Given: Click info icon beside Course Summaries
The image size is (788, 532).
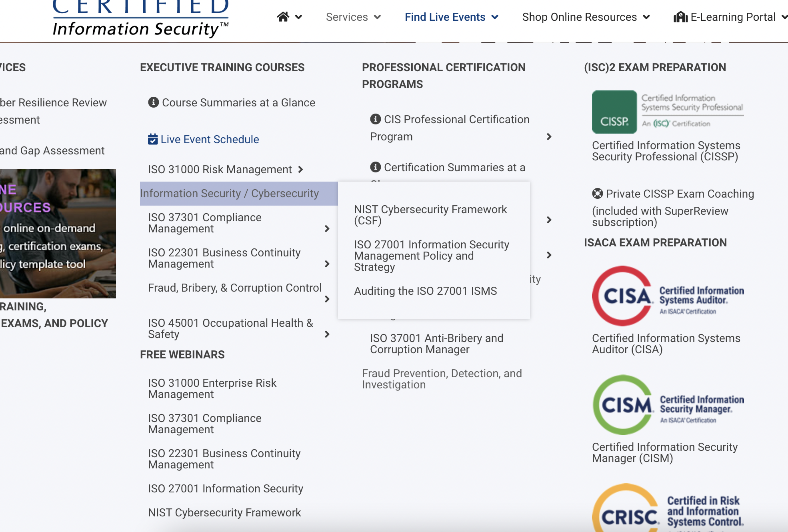Looking at the screenshot, I should tap(153, 102).
